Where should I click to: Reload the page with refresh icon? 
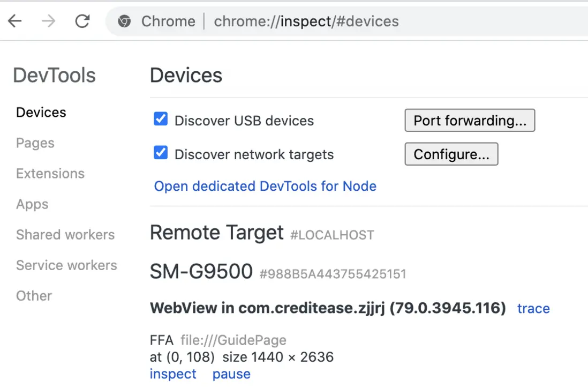click(x=82, y=21)
